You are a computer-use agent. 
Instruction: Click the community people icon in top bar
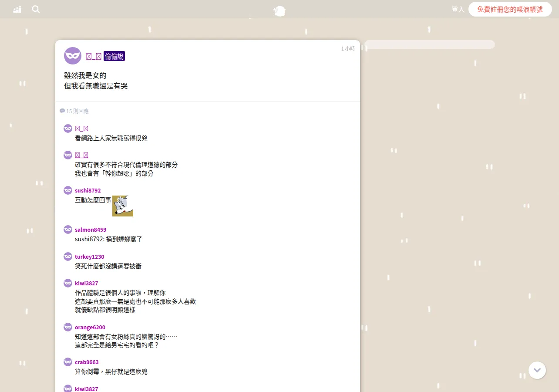click(17, 9)
